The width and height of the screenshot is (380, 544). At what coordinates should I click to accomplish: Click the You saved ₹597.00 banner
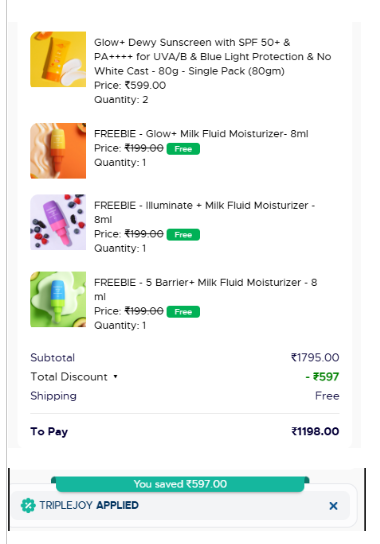click(x=180, y=484)
